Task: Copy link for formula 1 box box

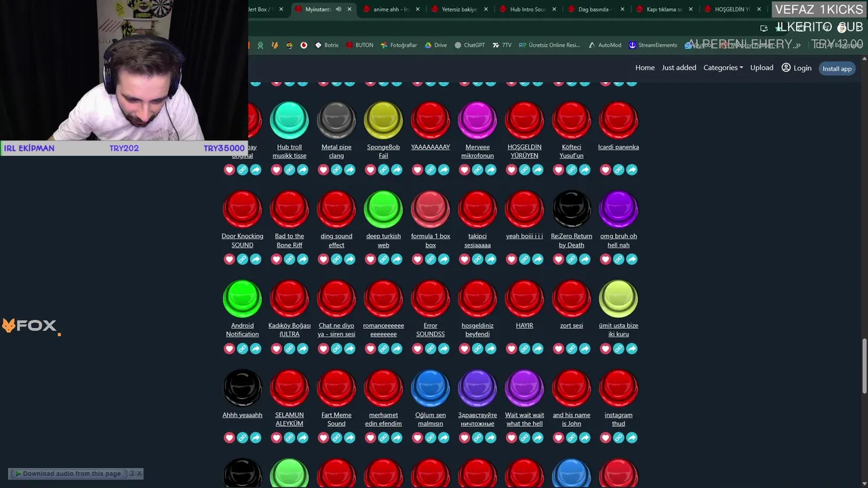Action: click(431, 260)
